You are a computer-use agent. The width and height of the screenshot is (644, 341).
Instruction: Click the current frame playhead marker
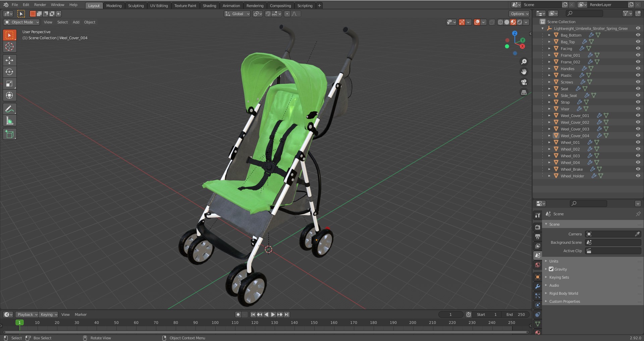[19, 323]
